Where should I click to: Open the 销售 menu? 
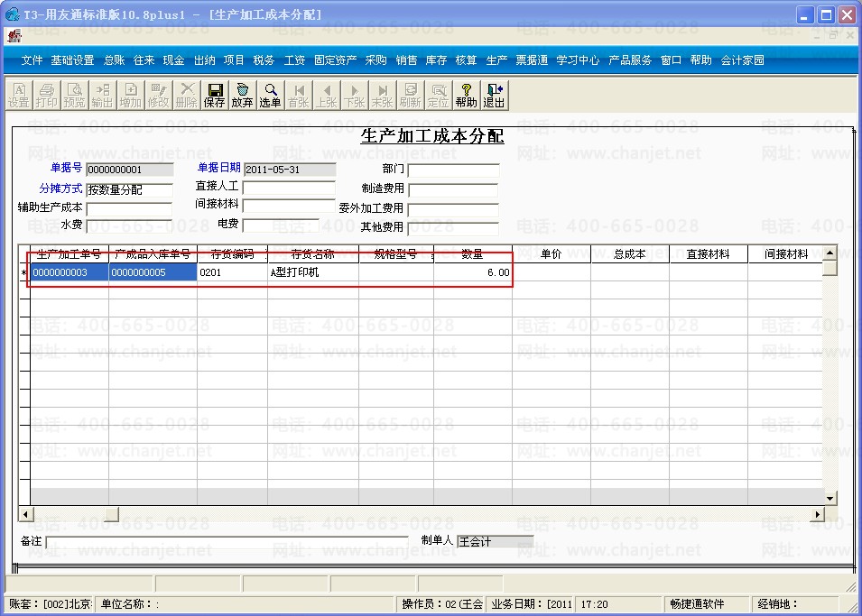point(407,60)
